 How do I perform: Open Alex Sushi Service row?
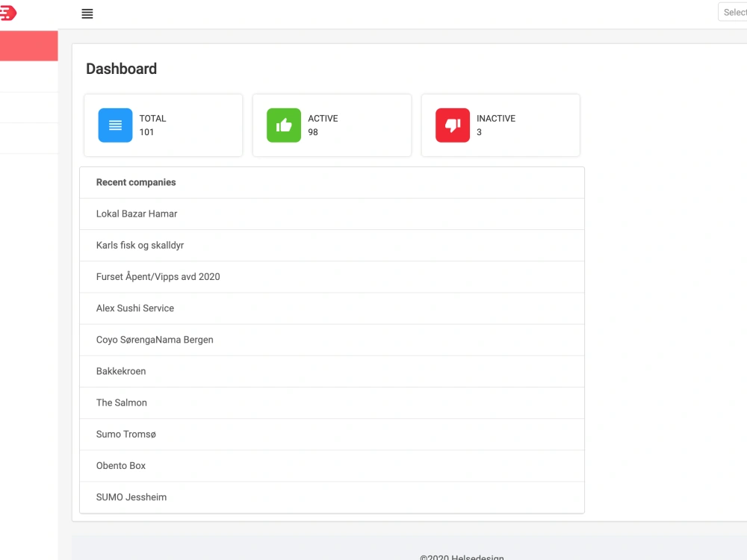point(332,308)
